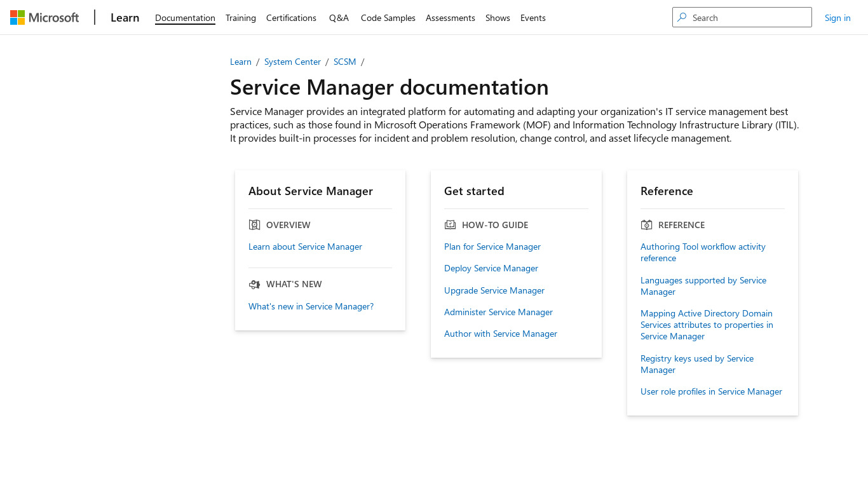The width and height of the screenshot is (868, 488).
Task: Open Author with Service Manager guide
Action: [501, 334]
